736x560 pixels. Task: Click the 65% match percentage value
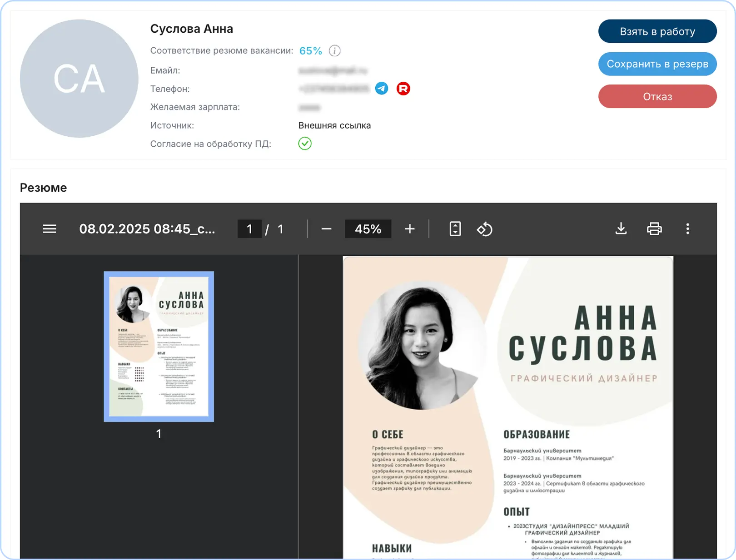pyautogui.click(x=310, y=51)
